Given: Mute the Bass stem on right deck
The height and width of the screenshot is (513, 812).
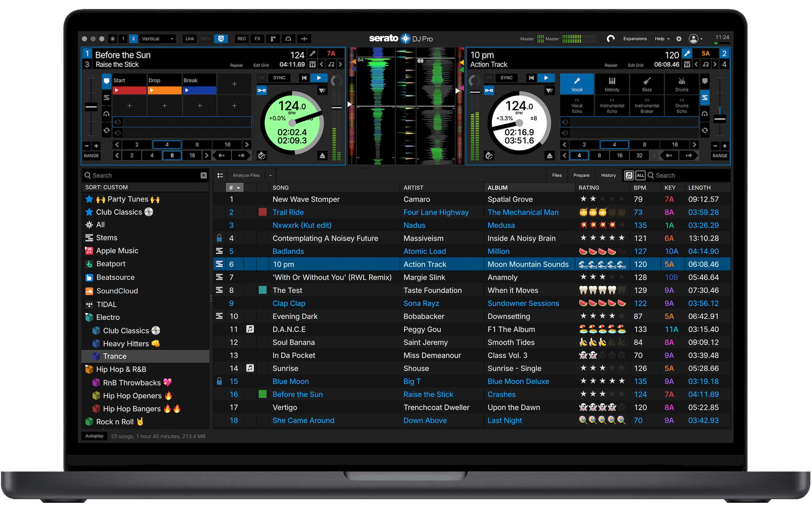Looking at the screenshot, I should click(x=647, y=84).
